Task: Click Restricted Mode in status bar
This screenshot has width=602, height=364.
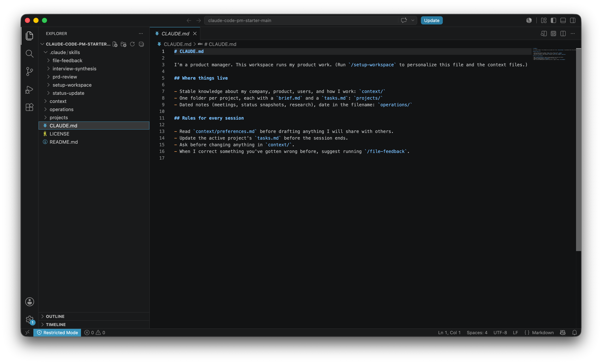Action: 57,333
